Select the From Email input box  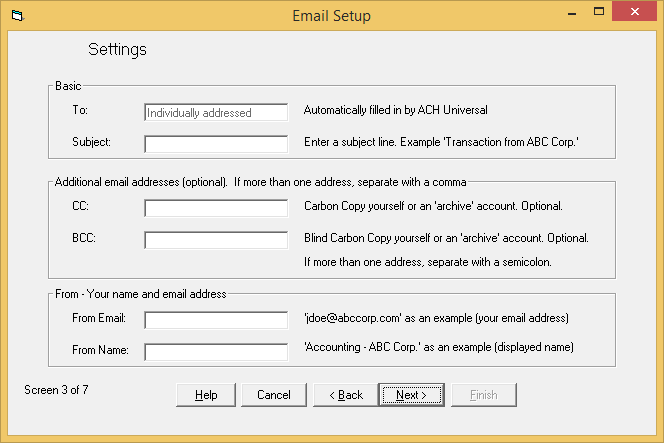click(216, 320)
